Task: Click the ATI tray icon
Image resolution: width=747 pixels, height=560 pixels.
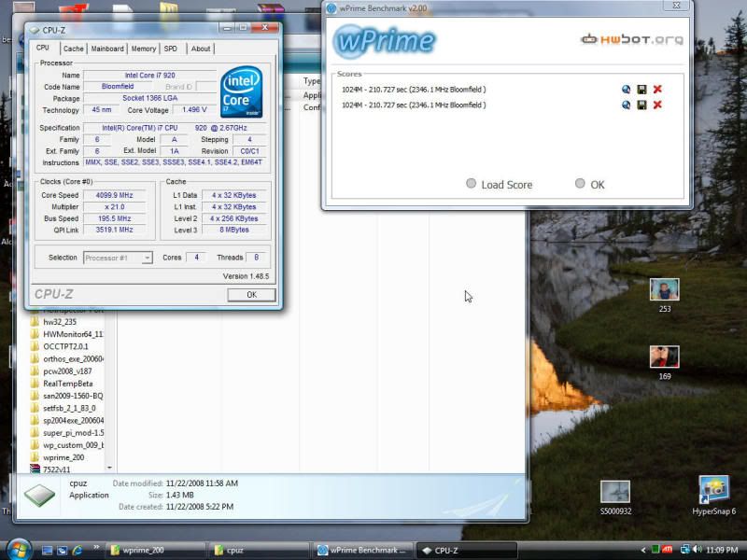Action: tap(668, 550)
